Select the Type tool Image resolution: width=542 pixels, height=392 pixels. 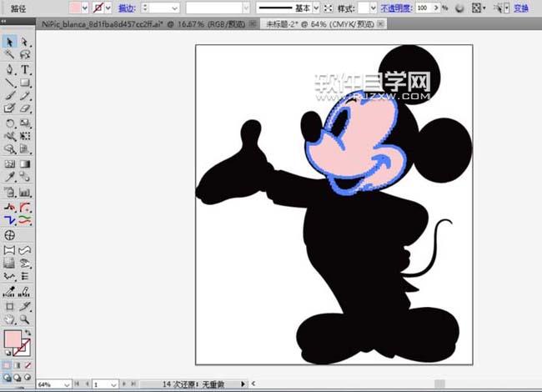coord(25,69)
